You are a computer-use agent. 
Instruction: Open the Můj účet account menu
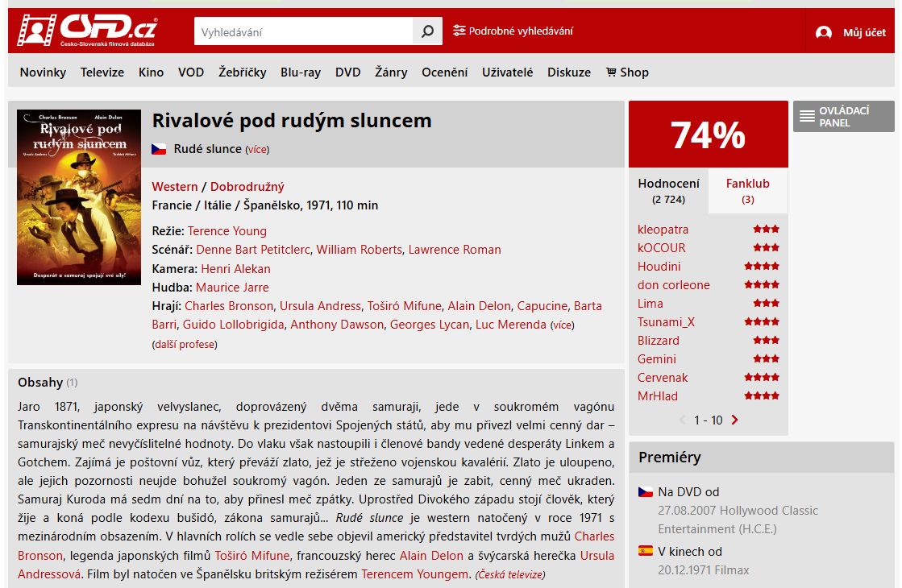point(850,32)
